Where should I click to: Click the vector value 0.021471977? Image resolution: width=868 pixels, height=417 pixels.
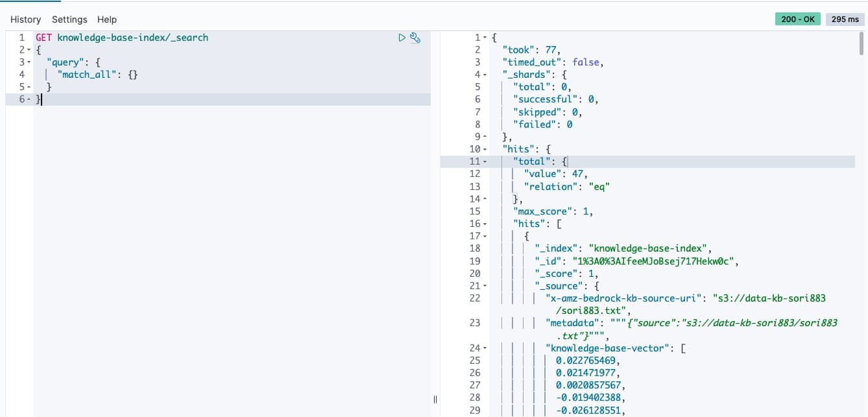tap(588, 373)
